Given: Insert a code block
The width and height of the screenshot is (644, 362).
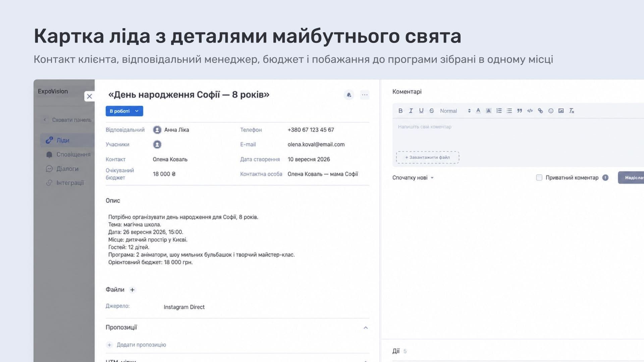Looking at the screenshot, I should click(530, 111).
